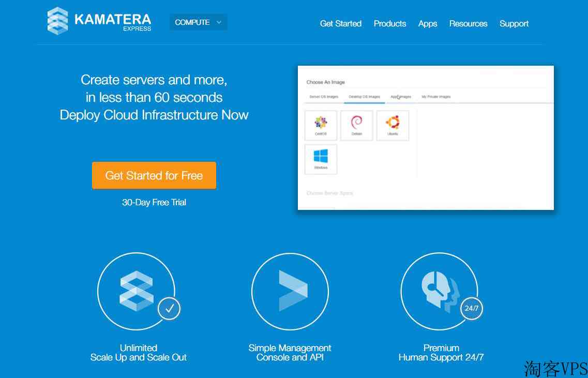Click the Unlimited Scale Up stacked-layers icon
The height and width of the screenshot is (378, 588).
coord(136,291)
